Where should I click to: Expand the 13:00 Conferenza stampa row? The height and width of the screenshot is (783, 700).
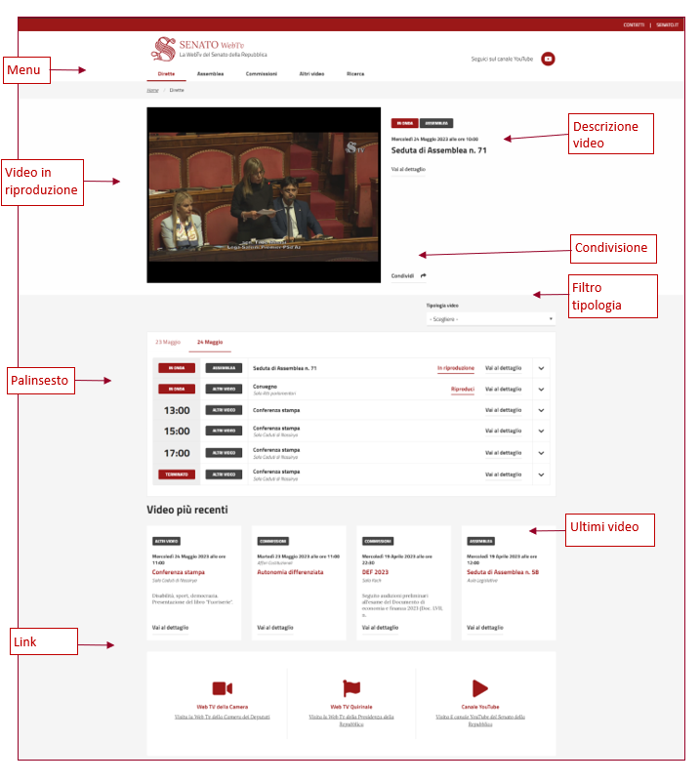541,410
